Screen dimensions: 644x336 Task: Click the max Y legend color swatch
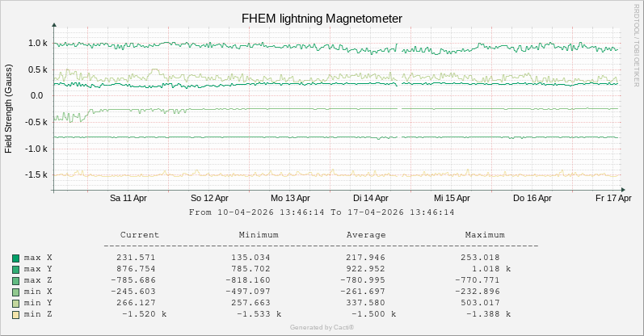point(15,269)
